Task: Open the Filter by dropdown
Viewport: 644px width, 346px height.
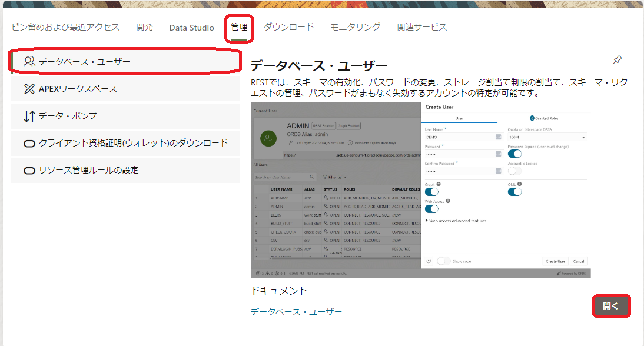Action: coord(334,177)
